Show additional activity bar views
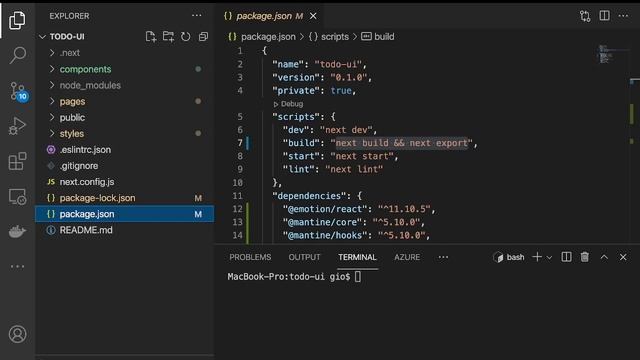 17,267
